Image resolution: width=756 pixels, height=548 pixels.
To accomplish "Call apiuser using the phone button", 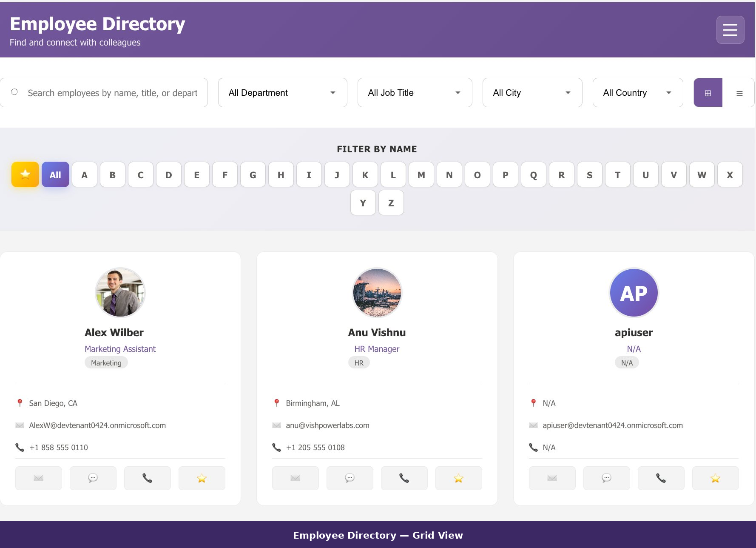I will [x=661, y=478].
